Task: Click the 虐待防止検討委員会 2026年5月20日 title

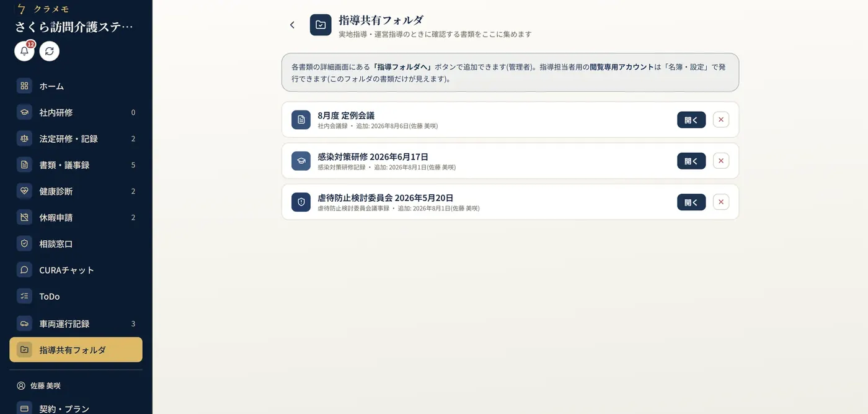Action: coord(386,197)
